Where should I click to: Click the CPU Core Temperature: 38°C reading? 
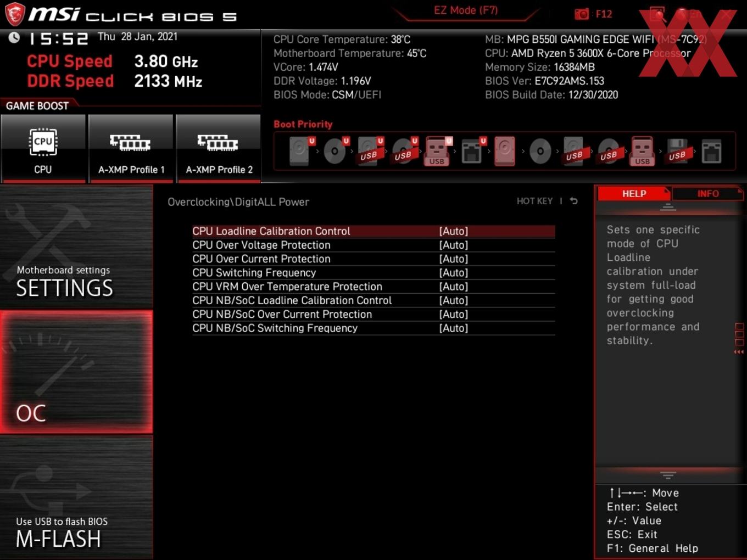[342, 40]
